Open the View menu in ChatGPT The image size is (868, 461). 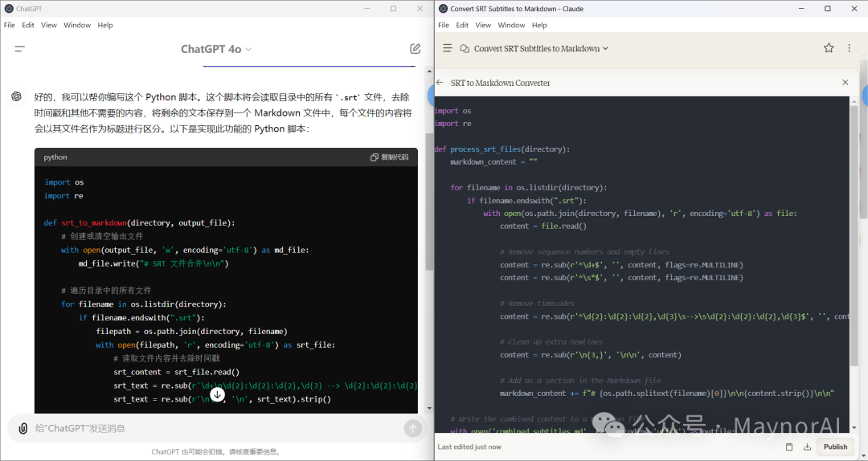(49, 25)
